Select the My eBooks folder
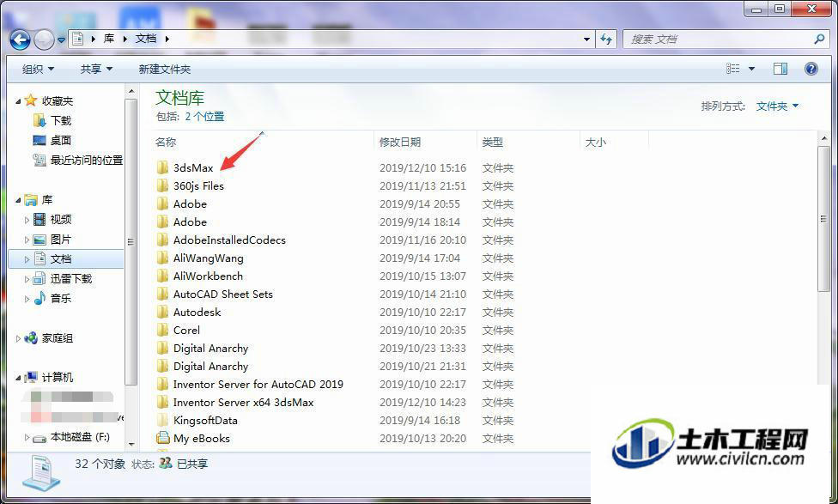 point(202,439)
